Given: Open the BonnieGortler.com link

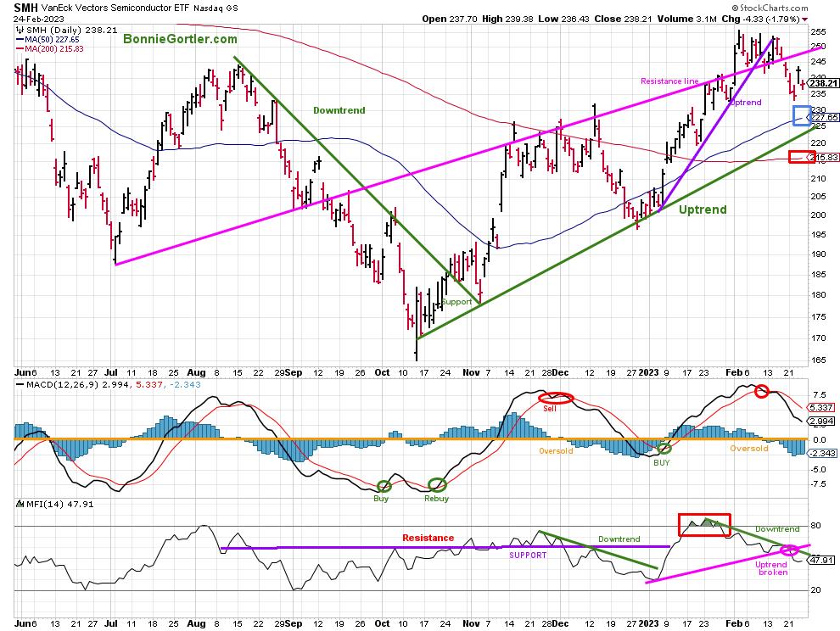Looking at the screenshot, I should tap(180, 39).
